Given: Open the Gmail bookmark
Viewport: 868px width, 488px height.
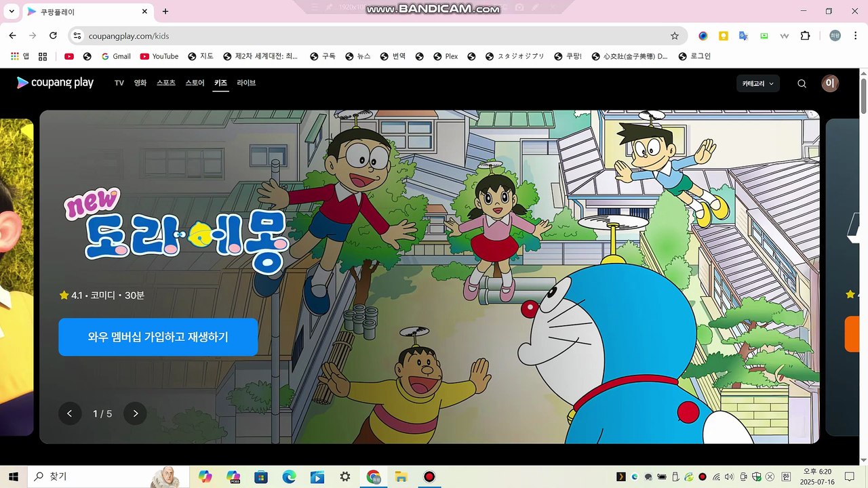Looking at the screenshot, I should [x=116, y=56].
